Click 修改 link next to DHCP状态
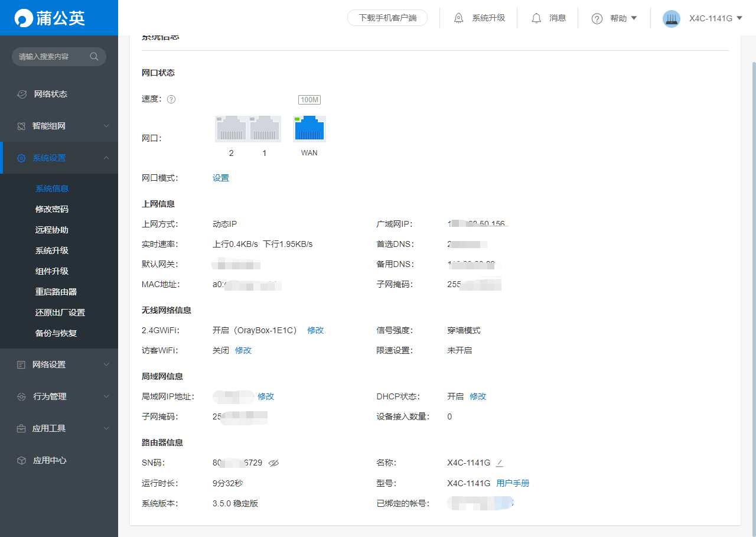This screenshot has width=756, height=537. pos(478,396)
